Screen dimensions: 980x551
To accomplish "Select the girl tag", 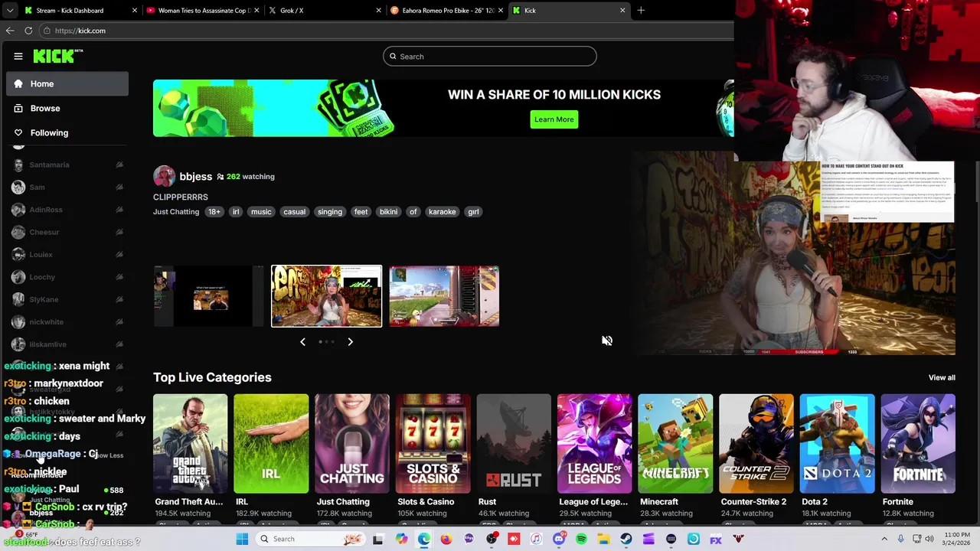I will click(473, 212).
